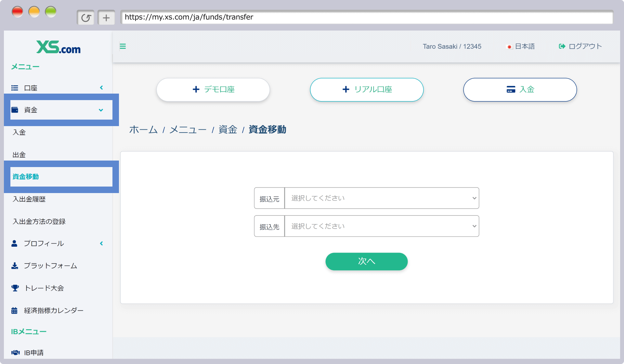Click the yellow minimize window button
The image size is (624, 364).
pyautogui.click(x=34, y=12)
